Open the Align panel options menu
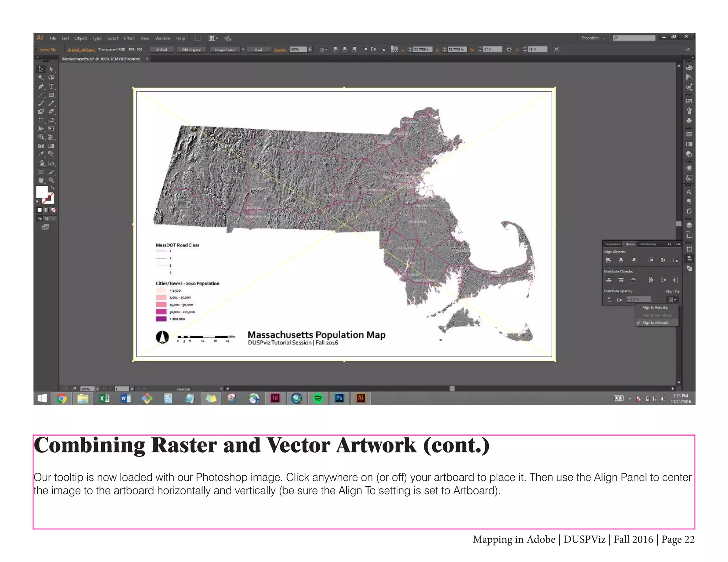 678,244
